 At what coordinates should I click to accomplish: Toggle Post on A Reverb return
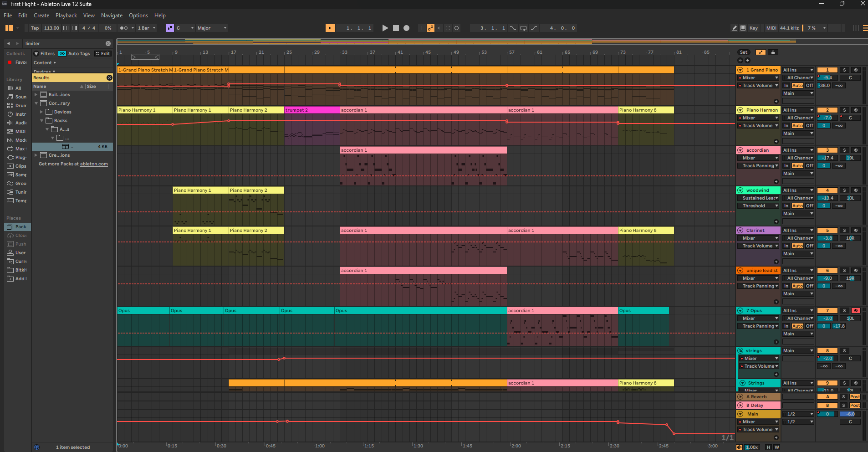[855, 397]
